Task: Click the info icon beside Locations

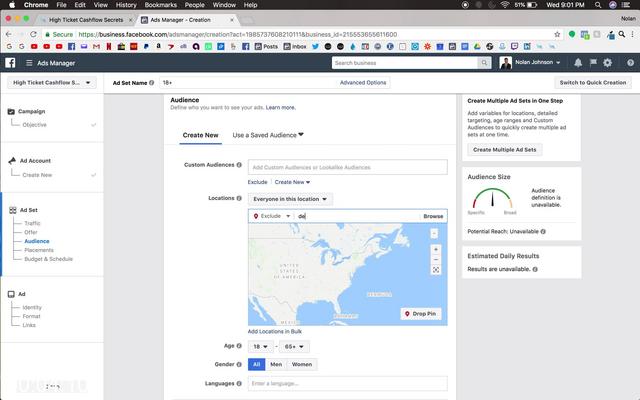Action: click(x=239, y=198)
